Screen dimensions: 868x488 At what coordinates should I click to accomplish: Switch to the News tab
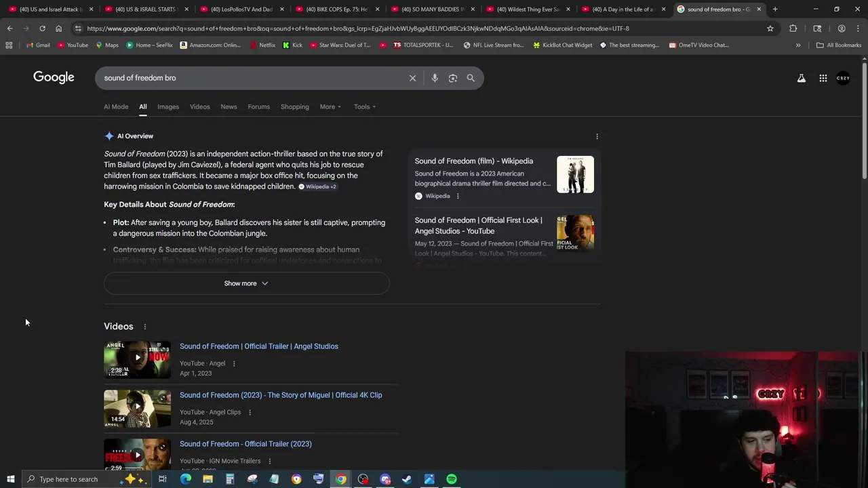[229, 106]
